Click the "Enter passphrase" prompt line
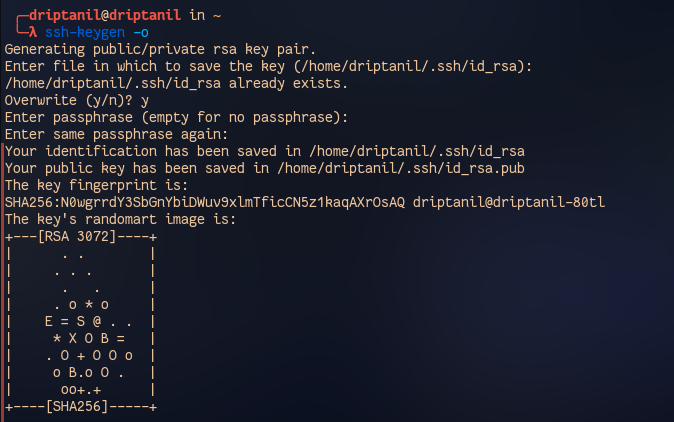Screen dimensions: 674x422 click(x=176, y=117)
